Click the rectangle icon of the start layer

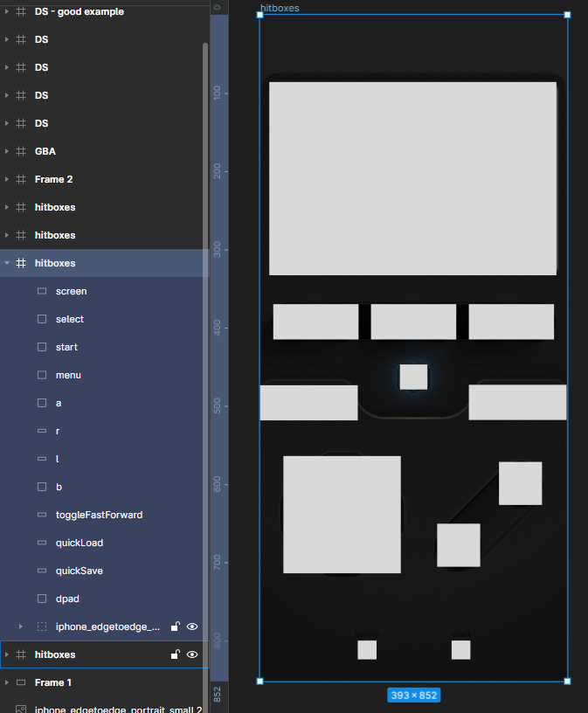[42, 347]
